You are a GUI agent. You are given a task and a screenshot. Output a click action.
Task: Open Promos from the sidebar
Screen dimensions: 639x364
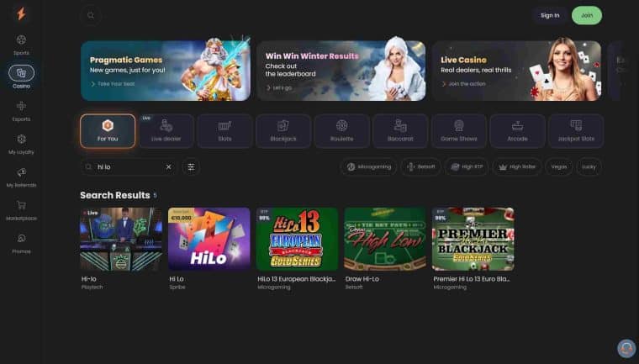[x=21, y=244]
